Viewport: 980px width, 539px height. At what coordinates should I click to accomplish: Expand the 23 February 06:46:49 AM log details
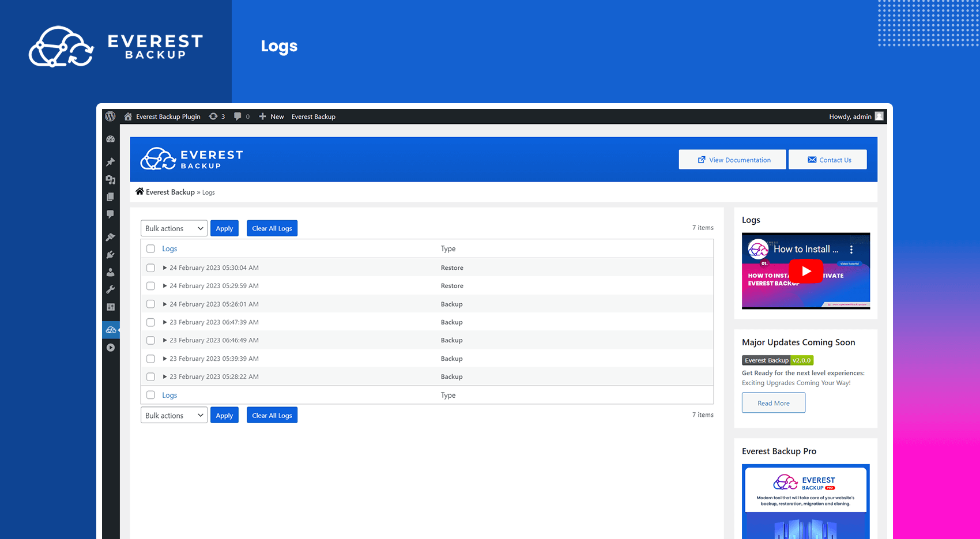(x=165, y=340)
